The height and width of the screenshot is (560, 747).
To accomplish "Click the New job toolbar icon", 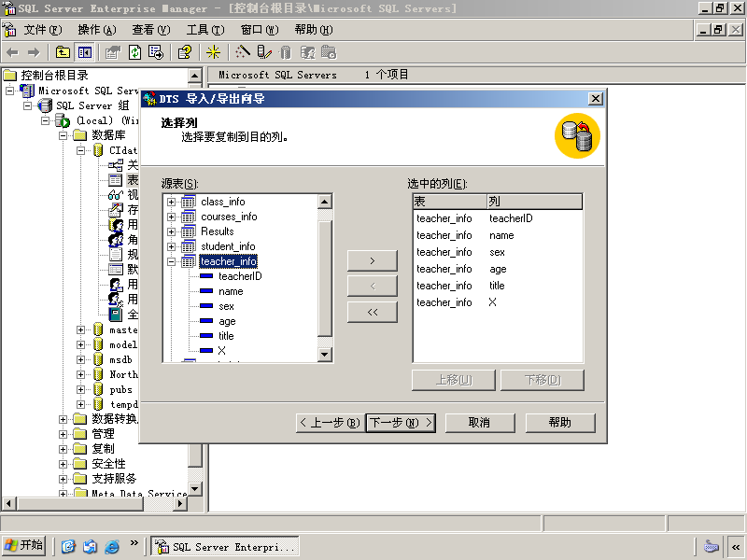I will click(329, 52).
